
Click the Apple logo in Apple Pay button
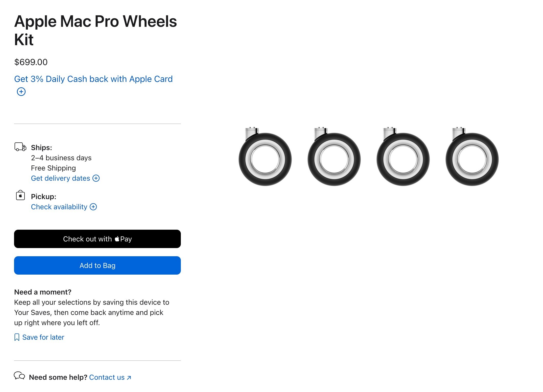pos(117,239)
